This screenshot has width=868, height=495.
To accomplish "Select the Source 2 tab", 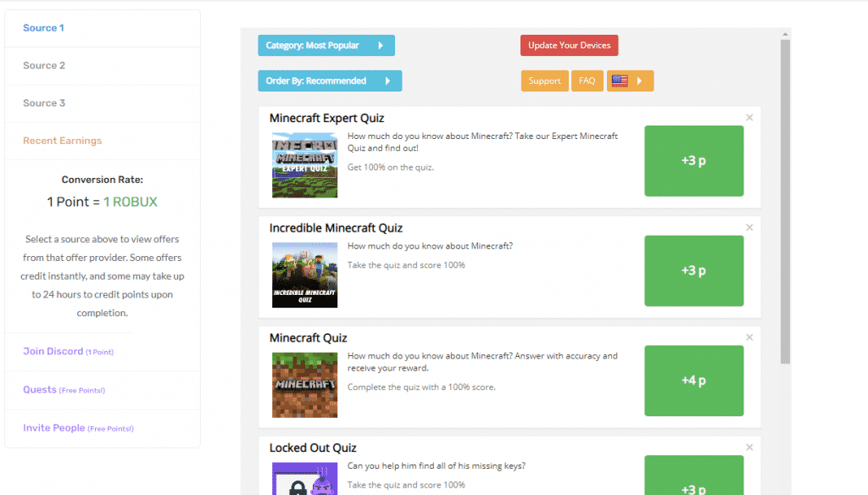I will 44,65.
